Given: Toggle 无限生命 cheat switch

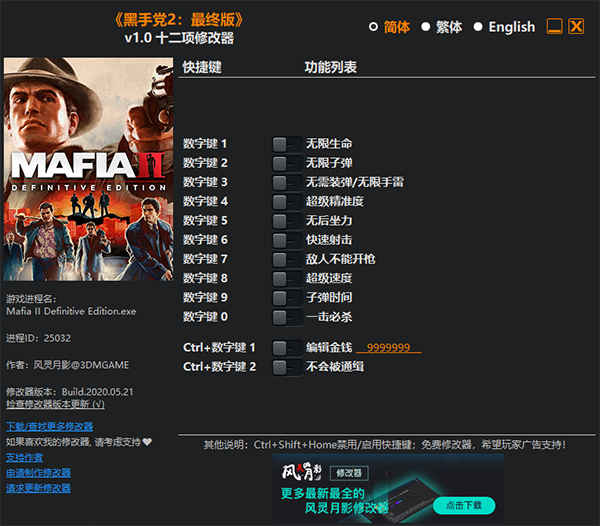Looking at the screenshot, I should pos(287,144).
